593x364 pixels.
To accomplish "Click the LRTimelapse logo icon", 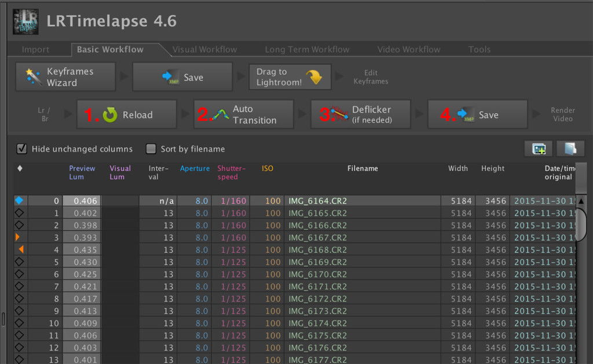I will click(x=25, y=21).
